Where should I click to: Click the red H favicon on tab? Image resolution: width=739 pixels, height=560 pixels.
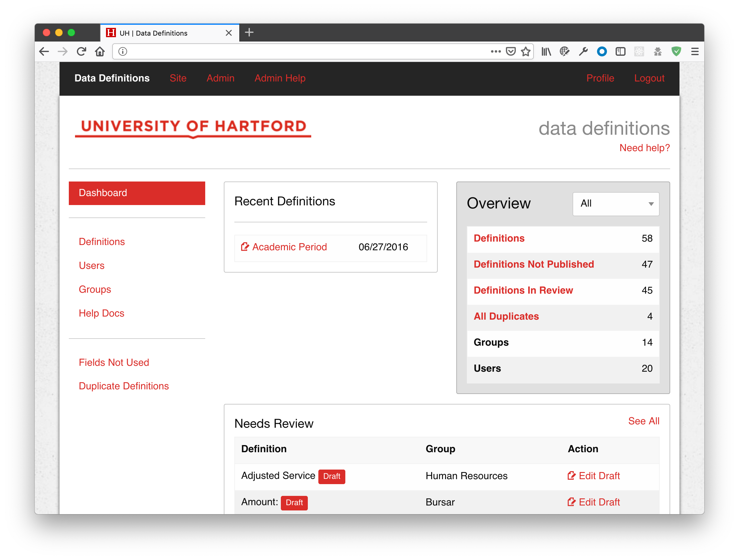point(111,33)
